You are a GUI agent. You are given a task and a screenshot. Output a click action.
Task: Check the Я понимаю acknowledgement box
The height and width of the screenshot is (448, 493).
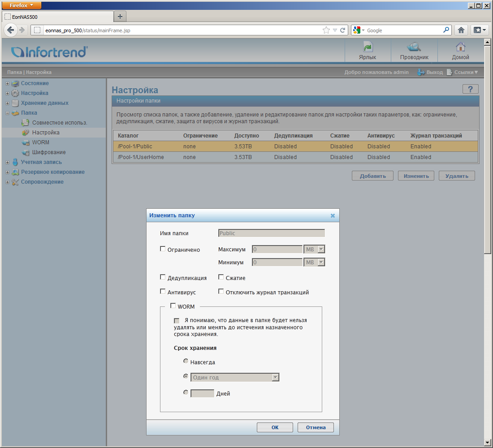tap(177, 321)
